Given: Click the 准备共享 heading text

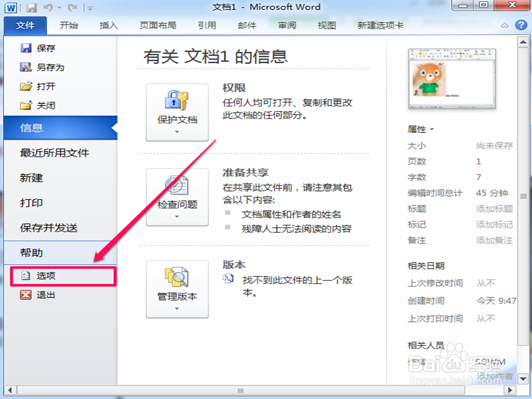Looking at the screenshot, I should 245,173.
